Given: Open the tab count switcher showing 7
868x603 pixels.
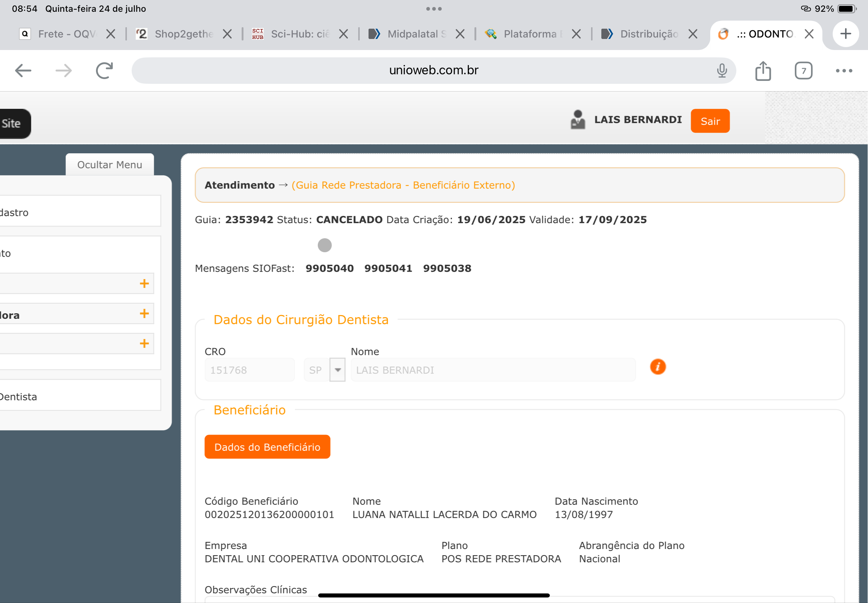Looking at the screenshot, I should 803,71.
